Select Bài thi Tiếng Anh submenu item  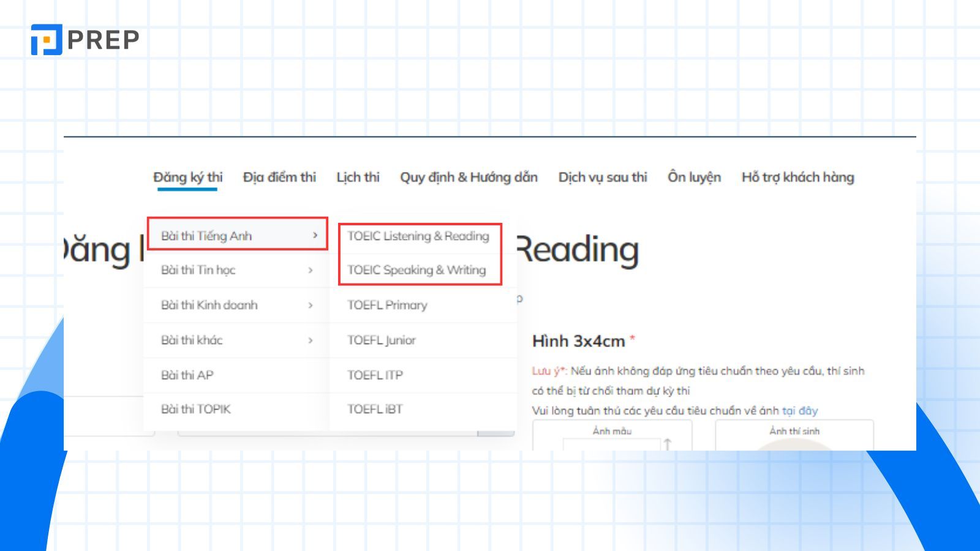(x=238, y=236)
